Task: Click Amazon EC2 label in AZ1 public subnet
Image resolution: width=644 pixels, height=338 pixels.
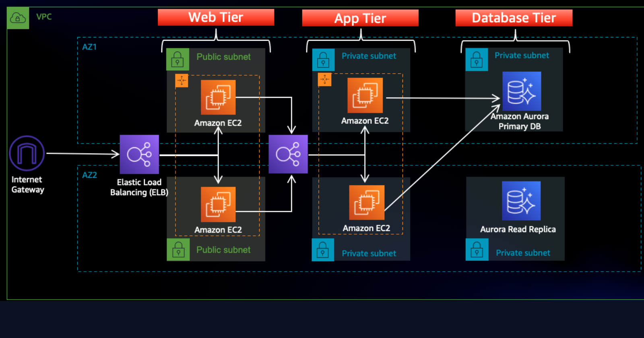Action: click(x=218, y=123)
